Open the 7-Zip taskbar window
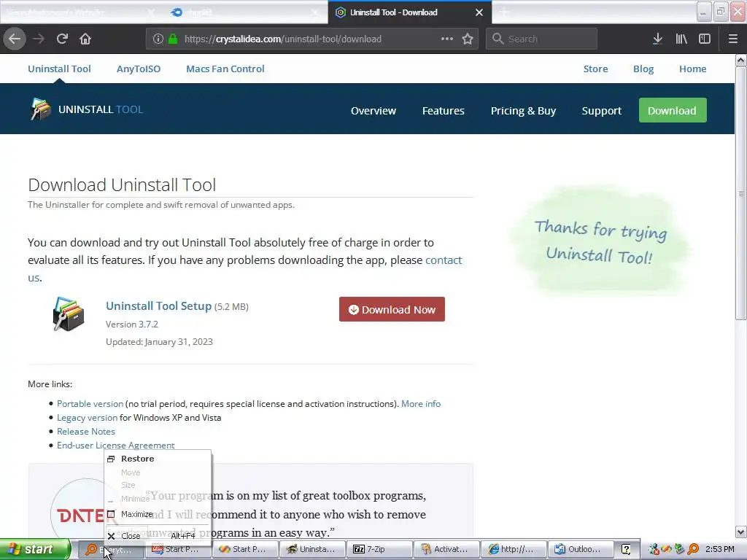Image resolution: width=747 pixels, height=560 pixels. [379, 549]
